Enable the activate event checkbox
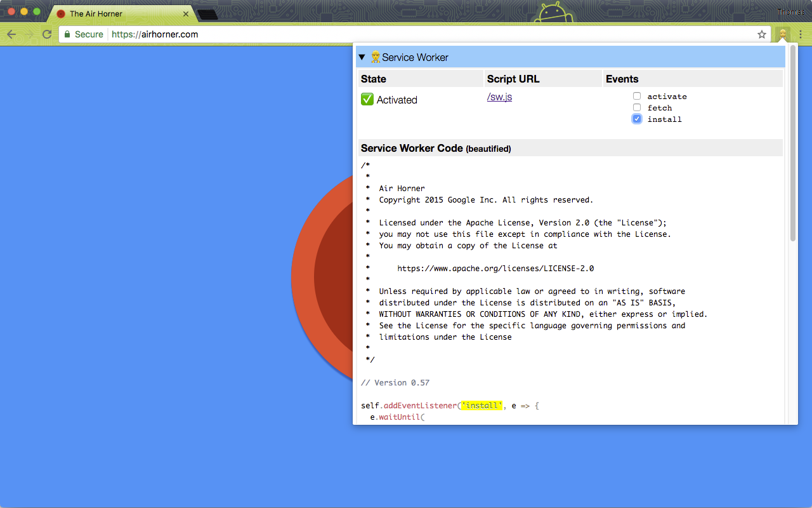The width and height of the screenshot is (812, 508). 637,97
